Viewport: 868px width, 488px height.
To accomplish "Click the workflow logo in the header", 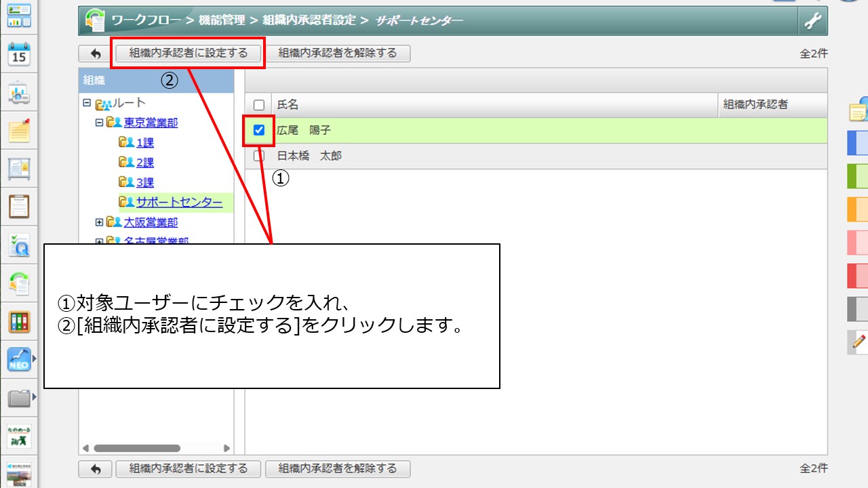I will pos(95,21).
